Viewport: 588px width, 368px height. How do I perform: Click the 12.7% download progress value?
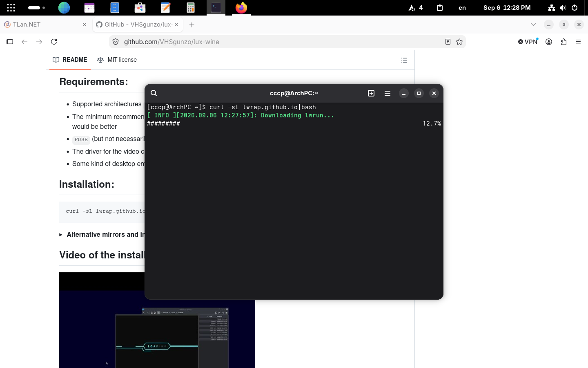point(432,123)
